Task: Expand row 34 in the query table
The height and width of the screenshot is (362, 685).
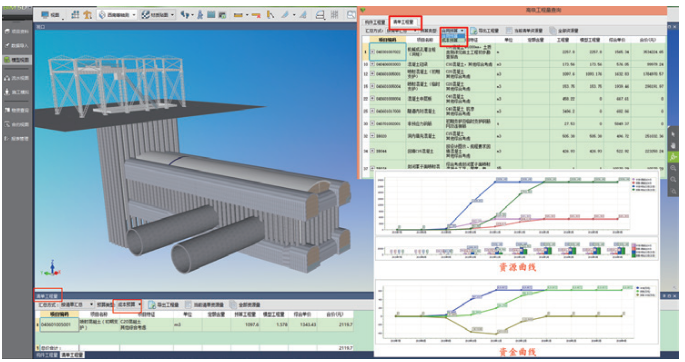Action: click(372, 151)
